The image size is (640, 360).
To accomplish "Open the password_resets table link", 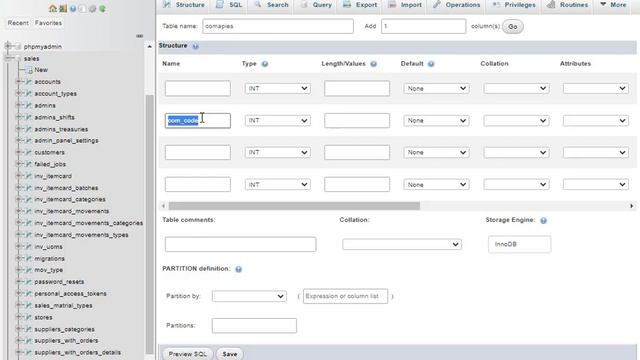I will click(x=59, y=282).
